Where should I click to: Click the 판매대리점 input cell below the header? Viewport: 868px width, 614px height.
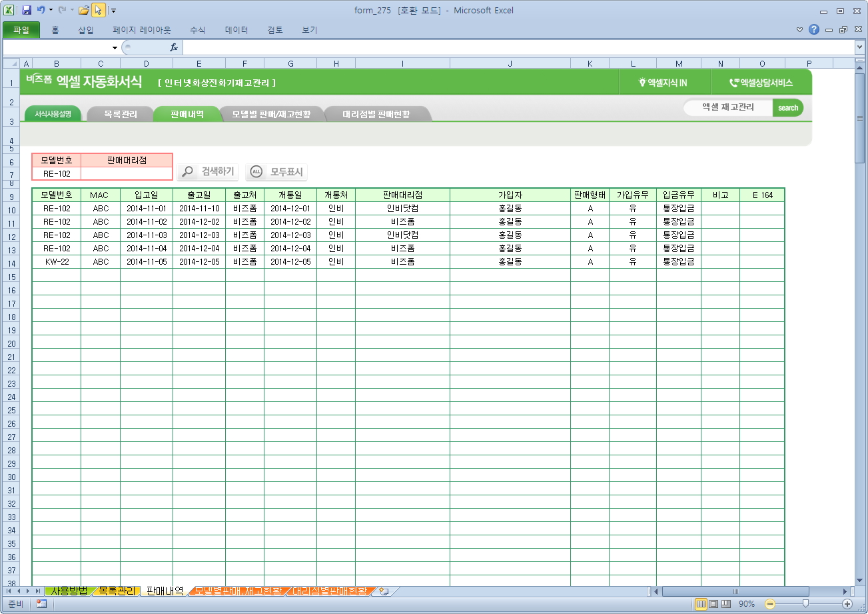point(127,174)
